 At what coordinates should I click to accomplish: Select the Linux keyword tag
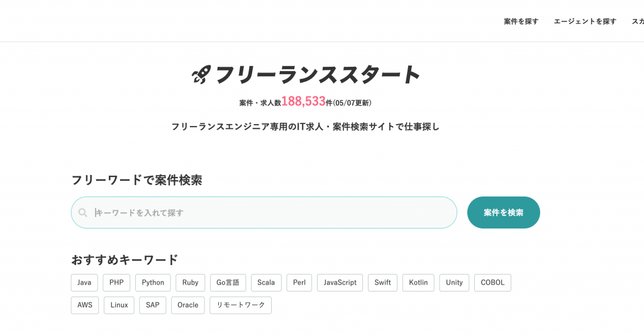(119, 305)
